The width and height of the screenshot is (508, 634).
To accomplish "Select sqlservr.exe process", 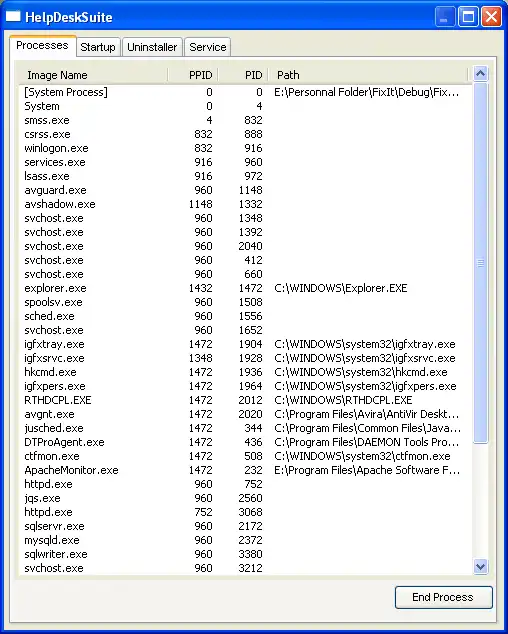I will coord(245,526).
